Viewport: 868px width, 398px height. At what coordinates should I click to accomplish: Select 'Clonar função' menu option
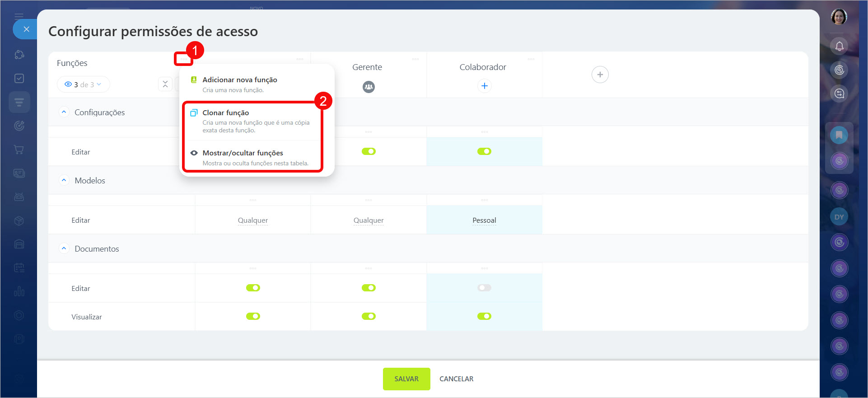225,113
